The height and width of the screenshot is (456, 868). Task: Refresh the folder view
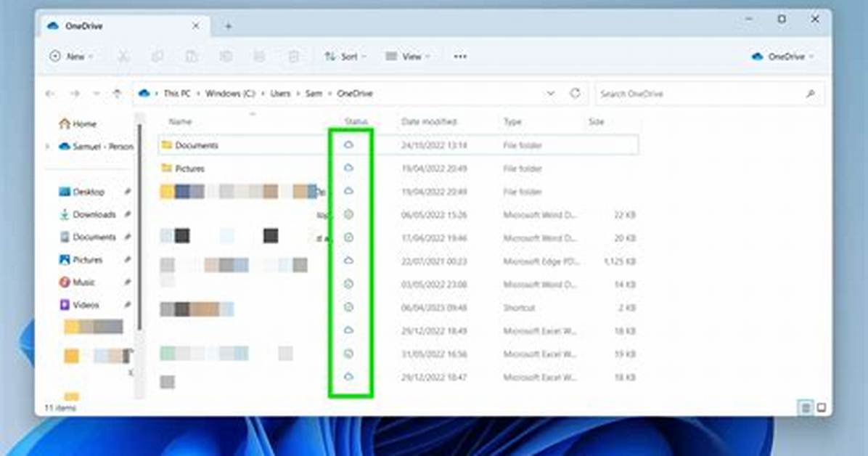point(576,93)
